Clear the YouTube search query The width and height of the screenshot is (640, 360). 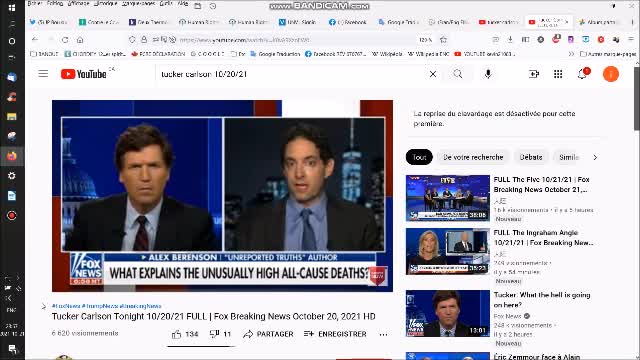coord(433,74)
